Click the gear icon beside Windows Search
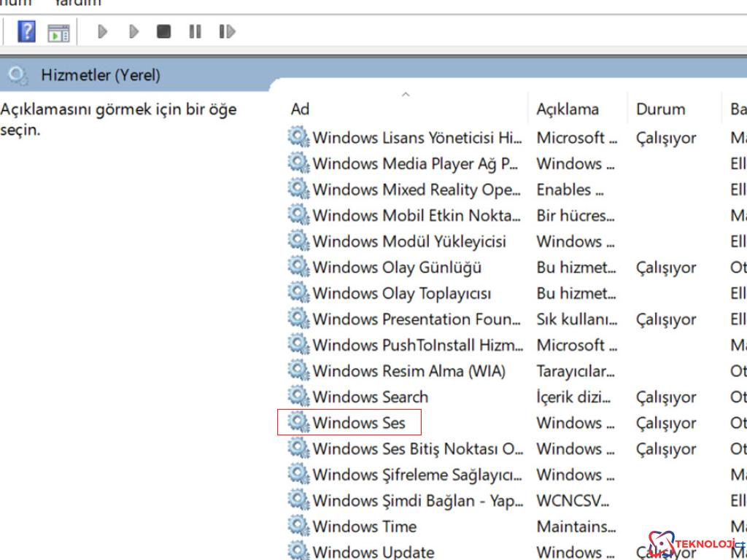Screen dimensions: 747x560 point(298,397)
